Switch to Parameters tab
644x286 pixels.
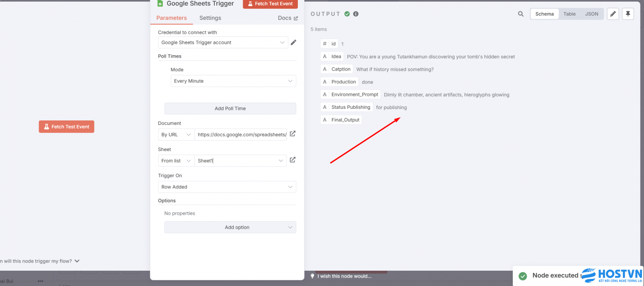coord(171,18)
